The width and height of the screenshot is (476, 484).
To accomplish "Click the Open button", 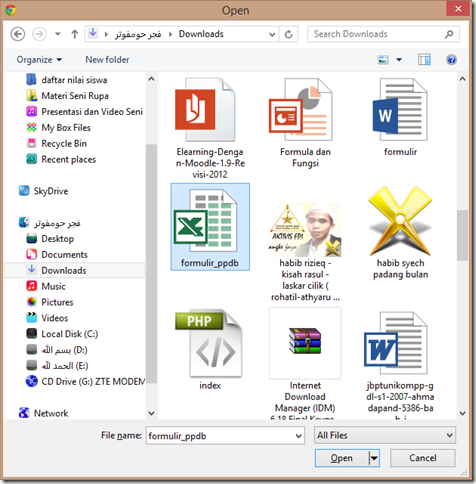I will [x=341, y=458].
